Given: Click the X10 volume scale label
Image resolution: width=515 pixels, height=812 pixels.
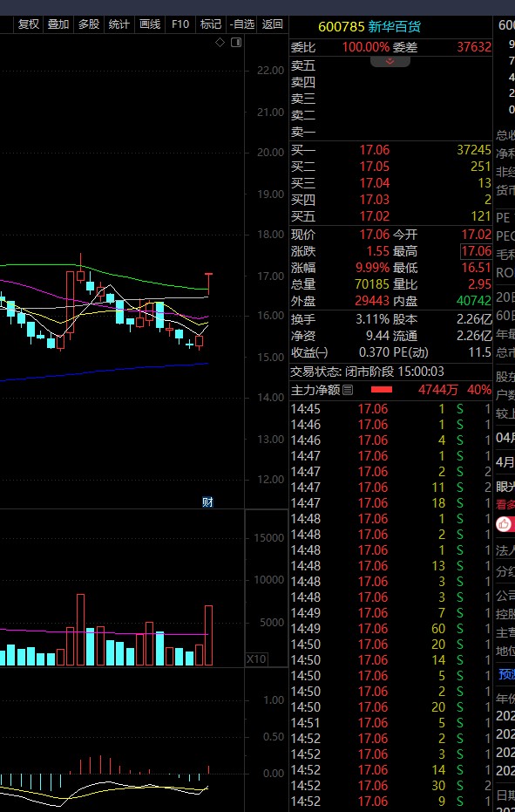Looking at the screenshot, I should (256, 659).
